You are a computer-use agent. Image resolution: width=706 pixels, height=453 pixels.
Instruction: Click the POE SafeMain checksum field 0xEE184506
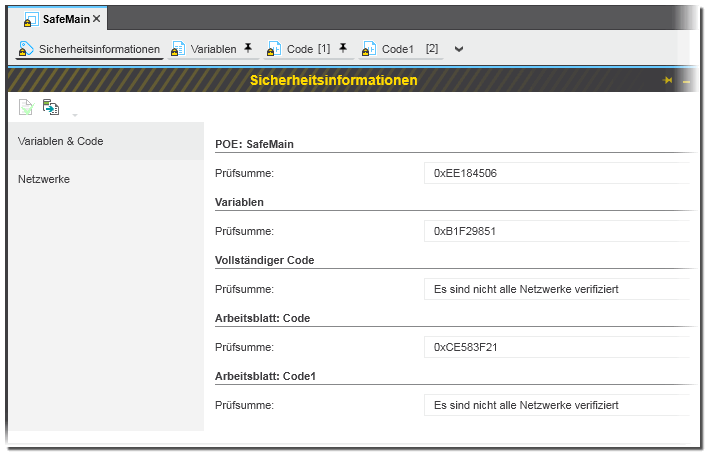[x=556, y=173]
